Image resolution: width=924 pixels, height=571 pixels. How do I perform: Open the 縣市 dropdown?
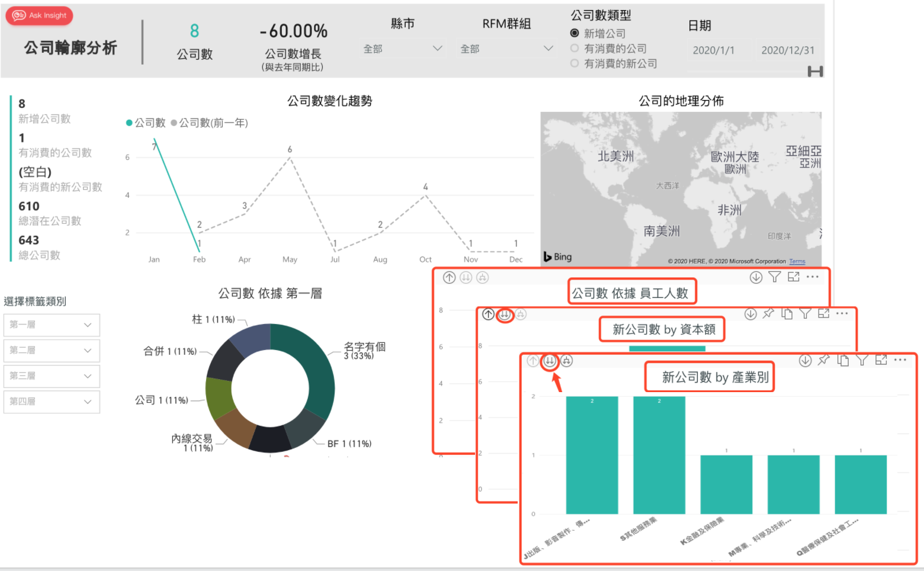(x=403, y=49)
